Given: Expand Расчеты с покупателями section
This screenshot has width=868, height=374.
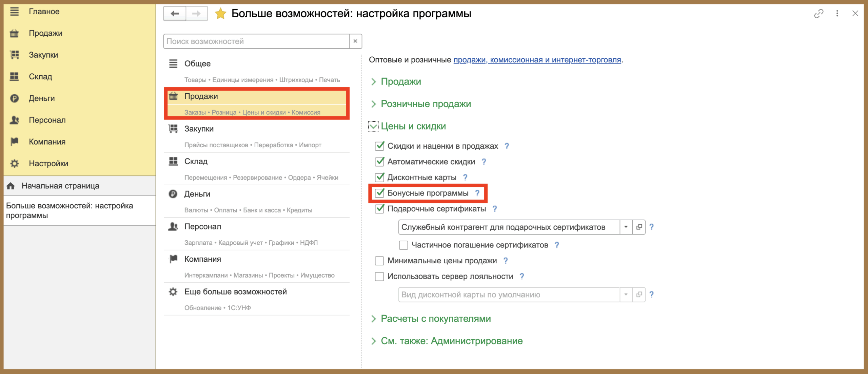Looking at the screenshot, I should (435, 319).
